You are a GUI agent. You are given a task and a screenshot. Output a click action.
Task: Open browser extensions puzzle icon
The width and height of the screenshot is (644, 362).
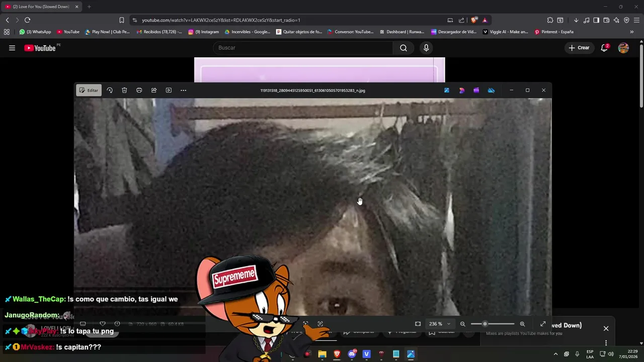550,20
